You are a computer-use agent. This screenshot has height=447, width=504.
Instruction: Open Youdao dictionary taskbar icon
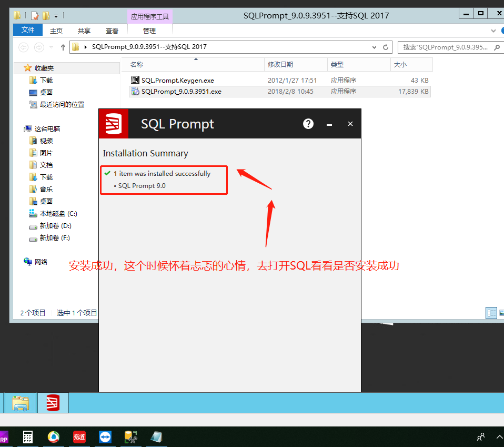pyautogui.click(x=79, y=437)
